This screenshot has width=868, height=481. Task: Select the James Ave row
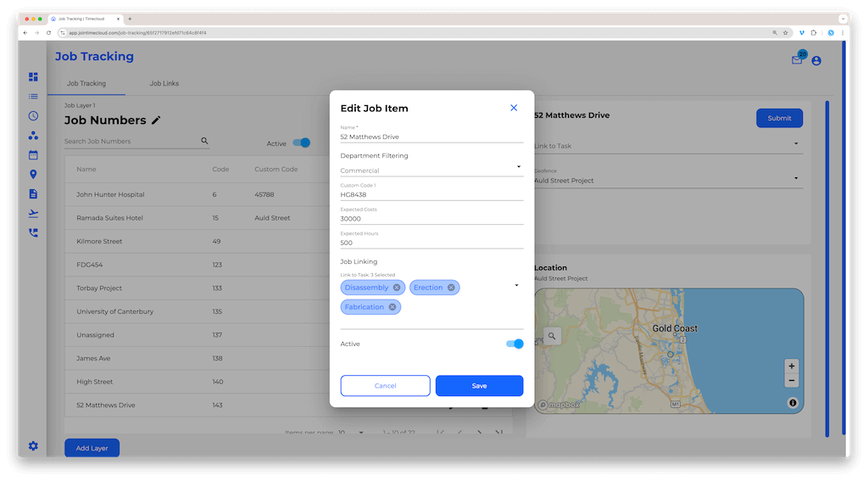[x=198, y=358]
